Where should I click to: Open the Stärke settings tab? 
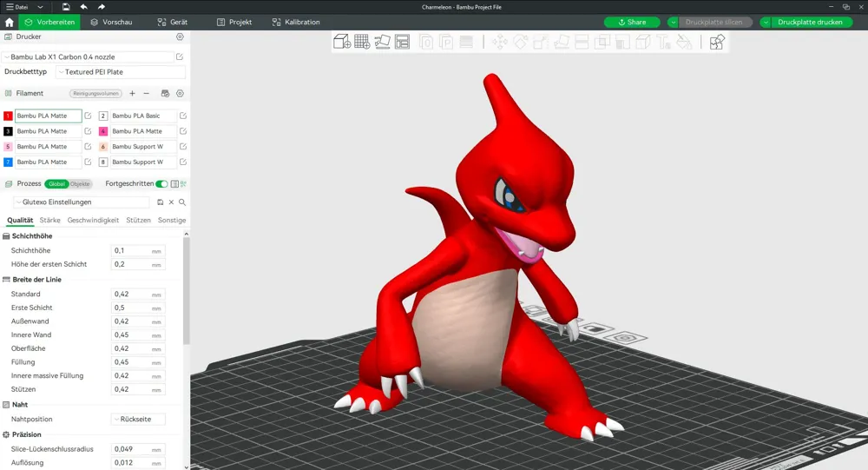tap(49, 220)
